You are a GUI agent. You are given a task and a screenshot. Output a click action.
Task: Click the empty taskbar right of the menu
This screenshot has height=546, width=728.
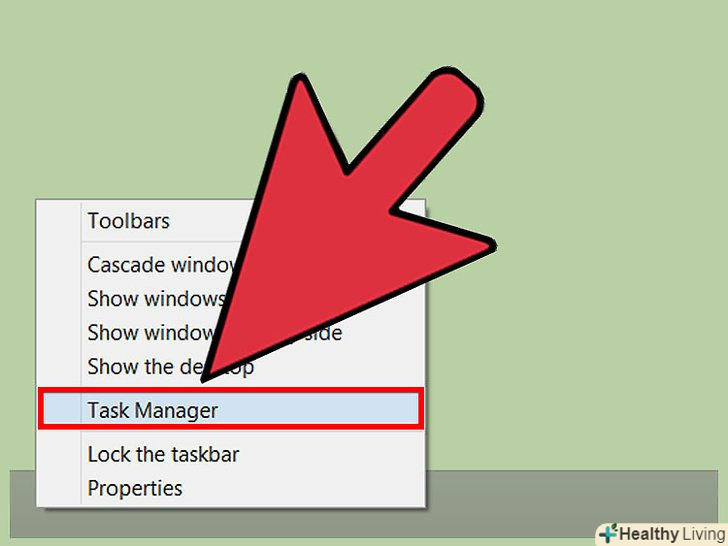click(x=571, y=504)
